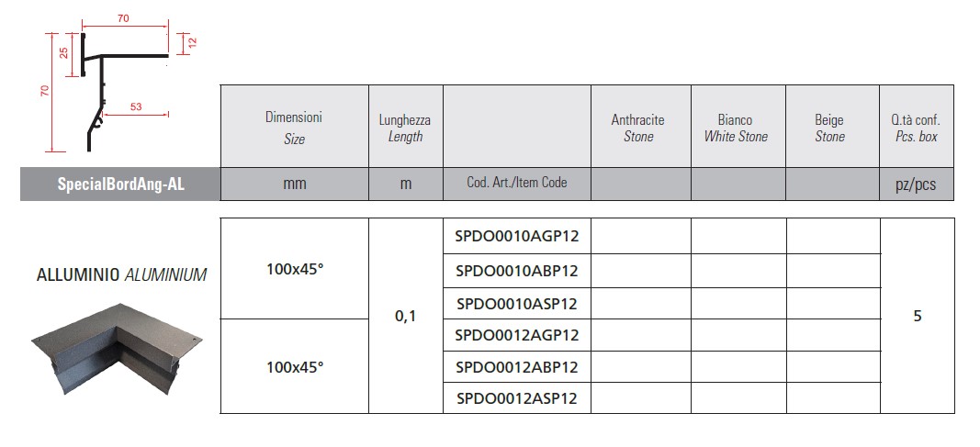This screenshot has height=447, width=980.
Task: Select the SPDO0012AGP12 item code
Action: pyautogui.click(x=517, y=335)
